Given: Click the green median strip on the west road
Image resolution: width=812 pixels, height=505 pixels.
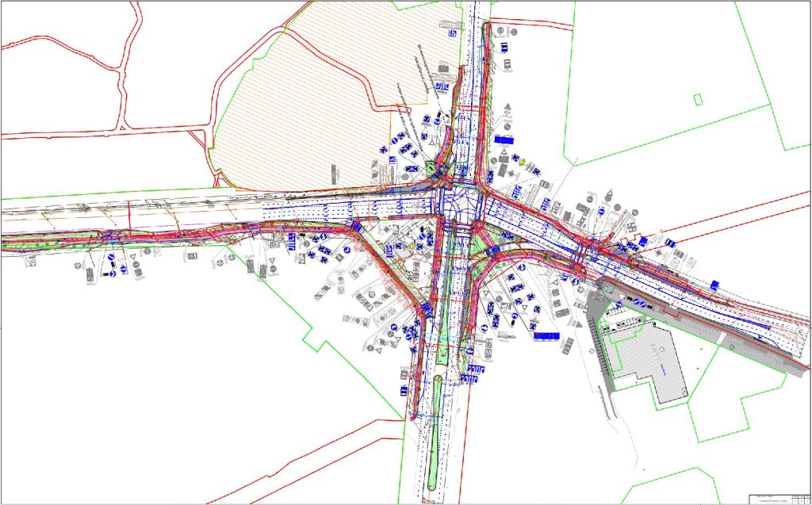Looking at the screenshot, I should coord(48,242).
